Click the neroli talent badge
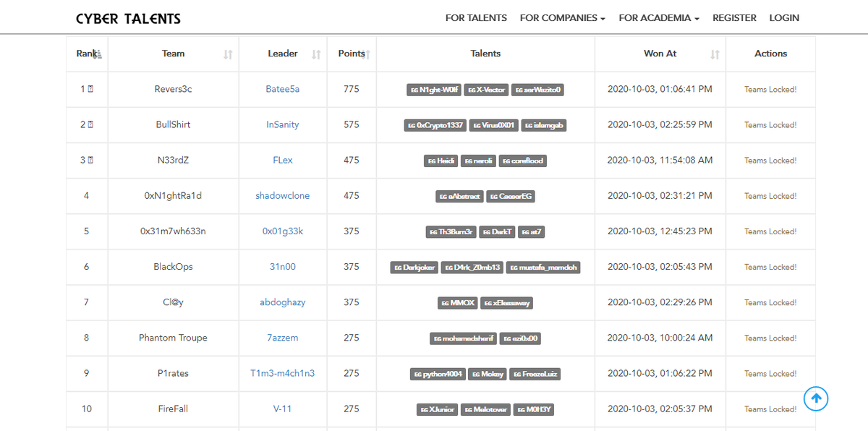The width and height of the screenshot is (868, 431). pos(479,161)
